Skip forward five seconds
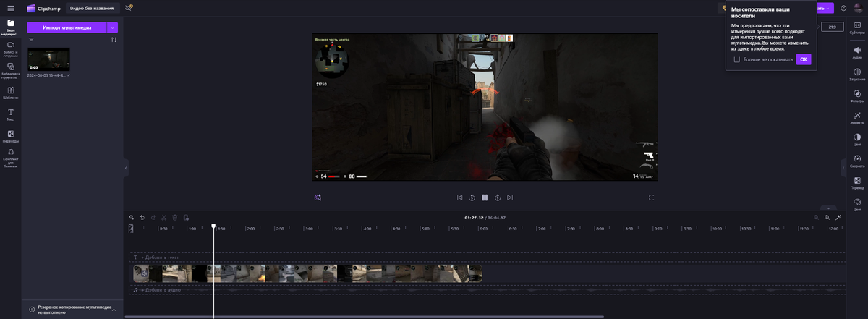Screen dimensions: 868x319 [498, 197]
